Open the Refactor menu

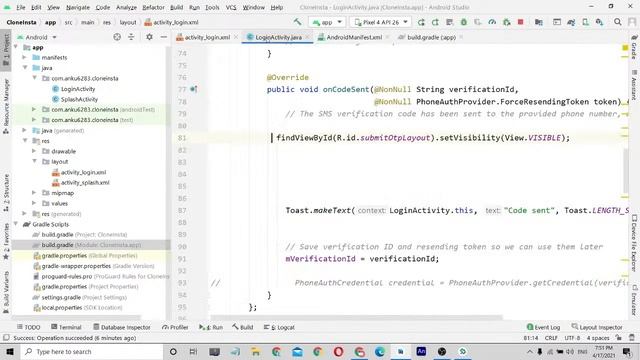pyautogui.click(x=153, y=7)
